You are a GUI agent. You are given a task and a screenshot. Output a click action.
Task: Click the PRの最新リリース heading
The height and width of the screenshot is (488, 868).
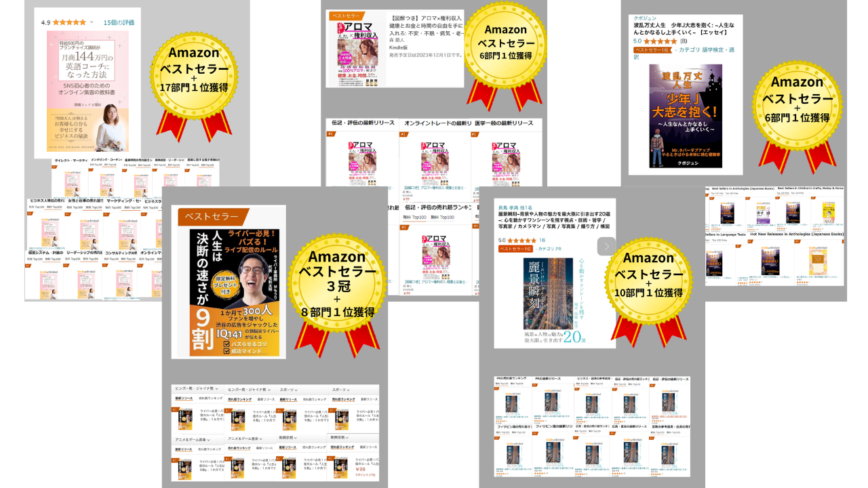(x=549, y=378)
